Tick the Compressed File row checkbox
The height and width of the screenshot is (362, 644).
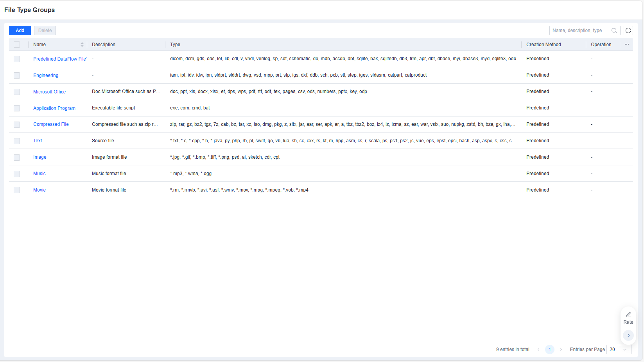(17, 125)
